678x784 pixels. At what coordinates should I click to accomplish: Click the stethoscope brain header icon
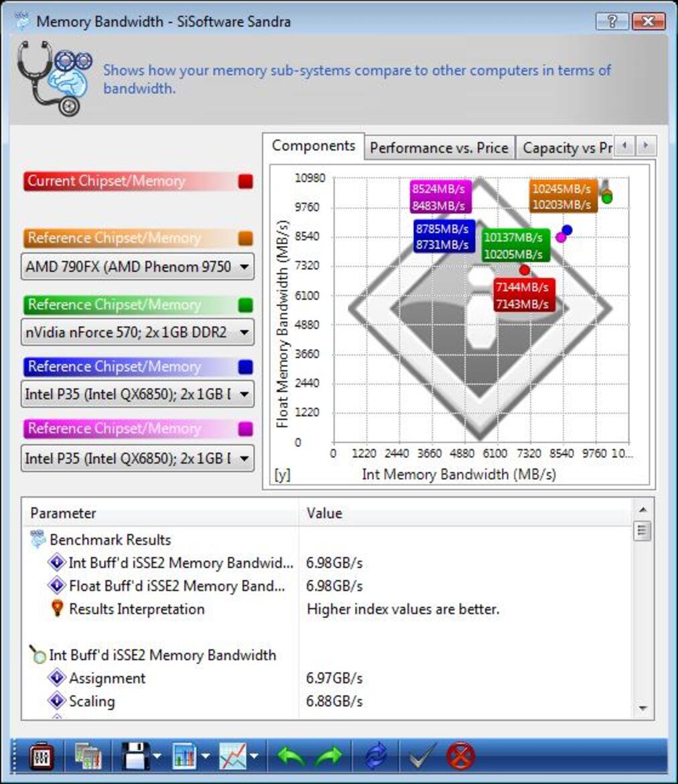(x=54, y=78)
